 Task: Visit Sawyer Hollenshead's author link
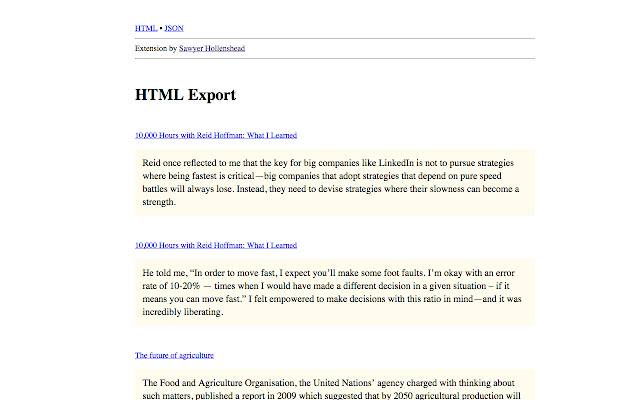[x=212, y=48]
